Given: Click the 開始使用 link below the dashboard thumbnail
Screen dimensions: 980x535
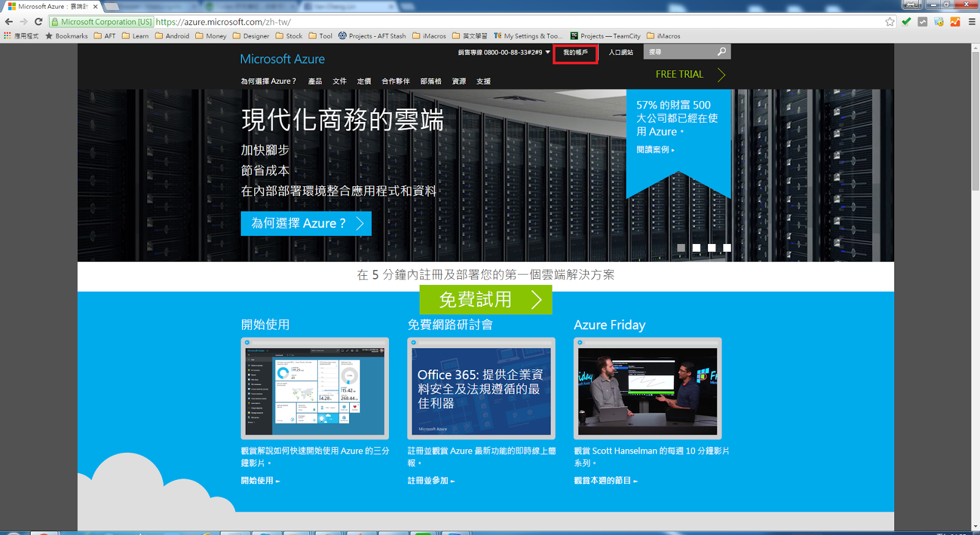Looking at the screenshot, I should [260, 480].
